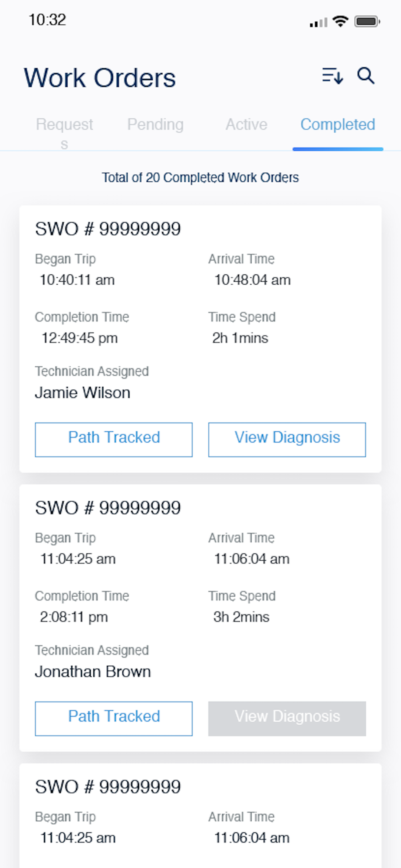Open Path Tracked for Jamie Wilson's order
The height and width of the screenshot is (868, 401).
click(114, 440)
